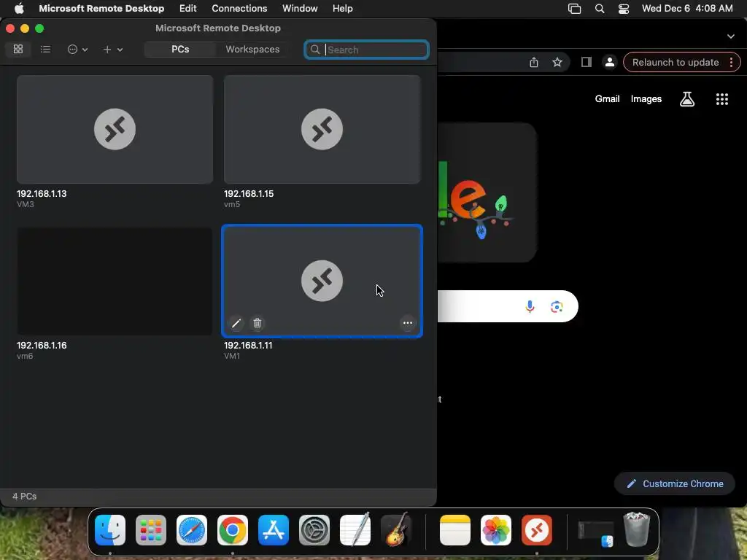
Task: Open Stage Manager icon in menu bar
Action: (x=575, y=9)
